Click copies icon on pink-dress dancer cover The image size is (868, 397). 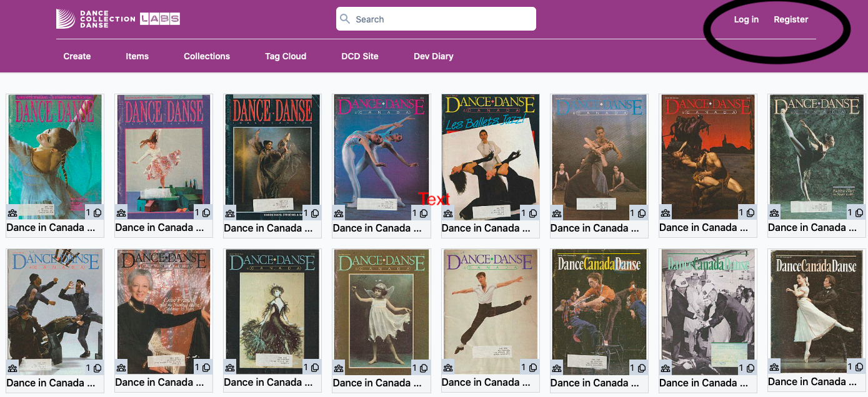tap(206, 213)
